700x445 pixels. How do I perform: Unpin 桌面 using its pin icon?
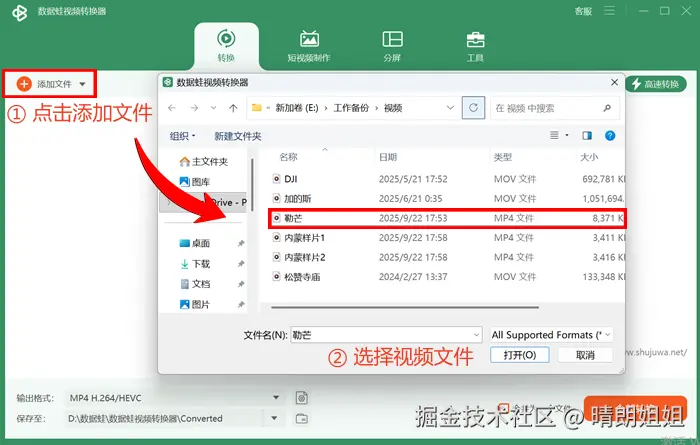(x=241, y=243)
